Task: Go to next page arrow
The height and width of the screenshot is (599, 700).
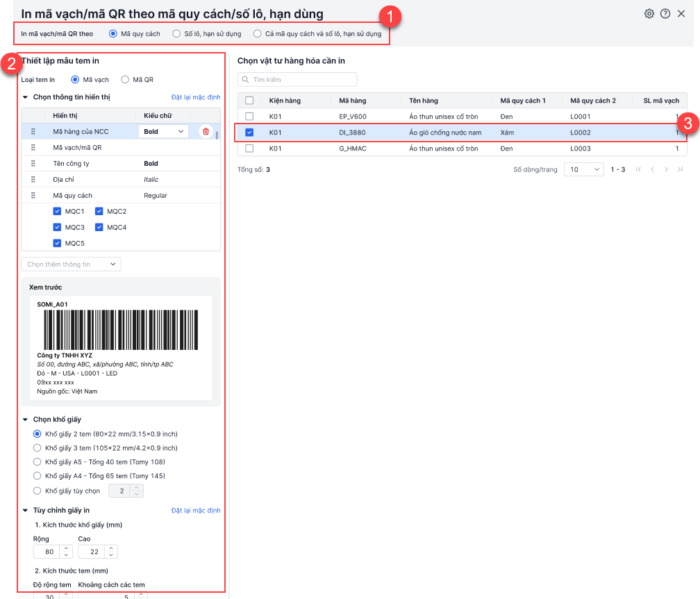Action: pos(666,169)
